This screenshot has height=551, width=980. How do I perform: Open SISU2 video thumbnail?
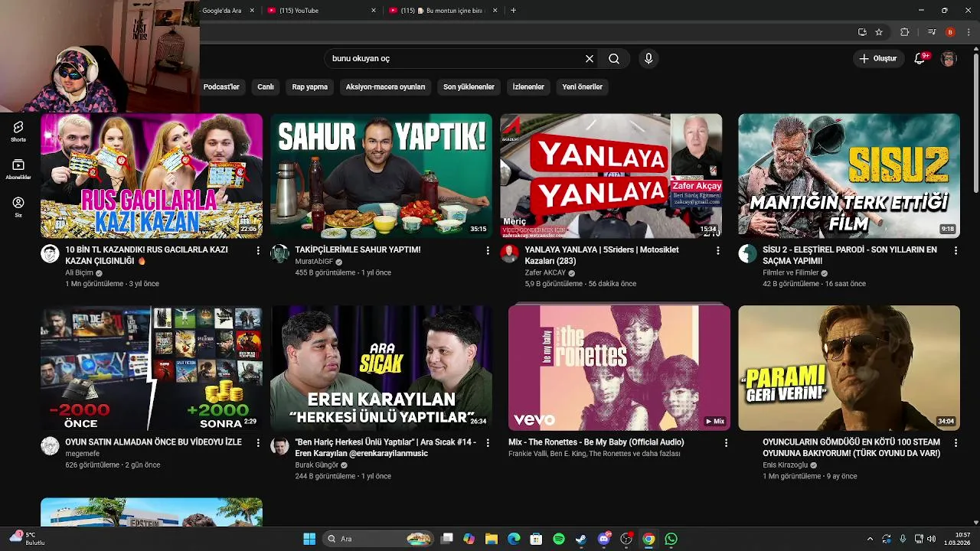[x=849, y=176]
